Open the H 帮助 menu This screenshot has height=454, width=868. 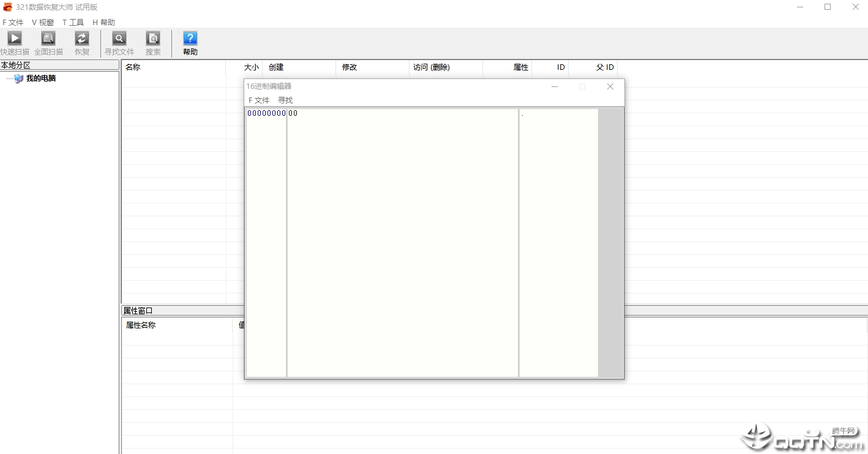[103, 23]
